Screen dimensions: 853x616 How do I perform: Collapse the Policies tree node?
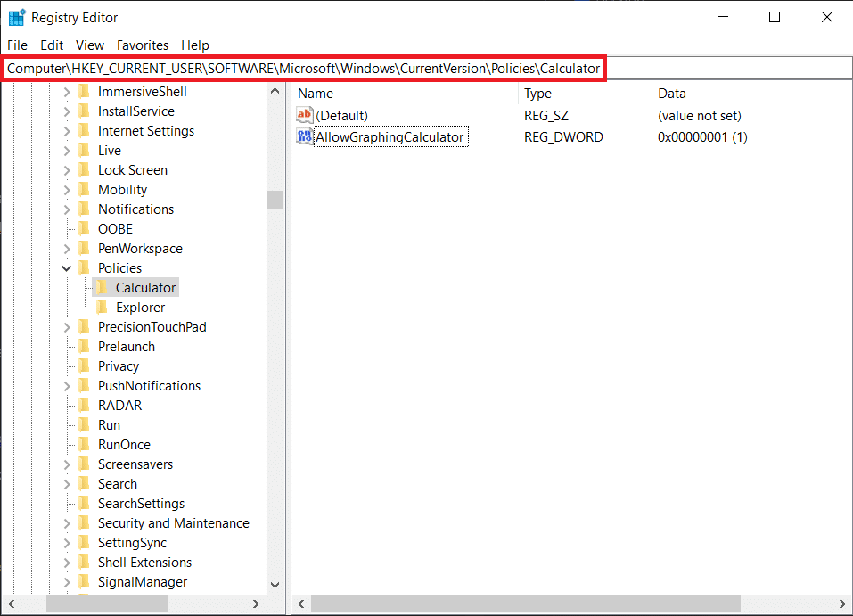[67, 268]
